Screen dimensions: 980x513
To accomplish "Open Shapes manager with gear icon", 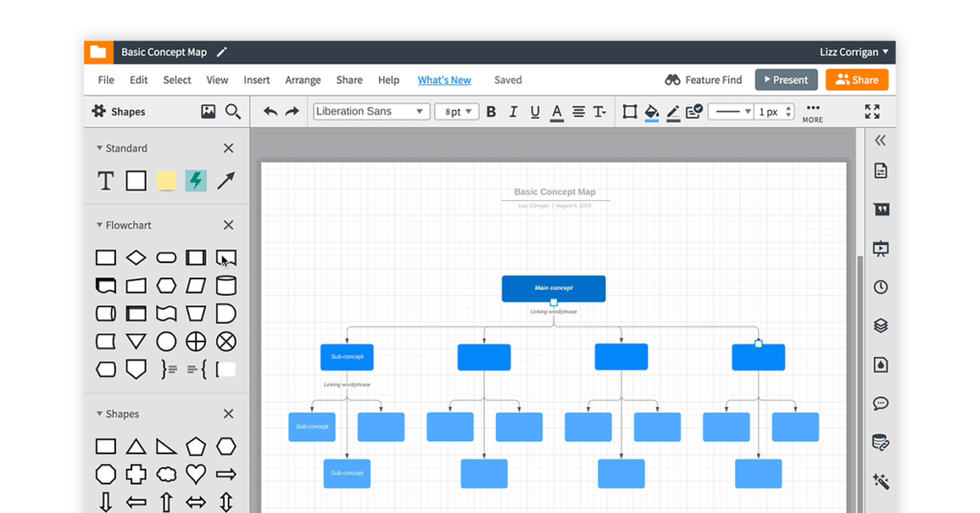I will pos(99,111).
